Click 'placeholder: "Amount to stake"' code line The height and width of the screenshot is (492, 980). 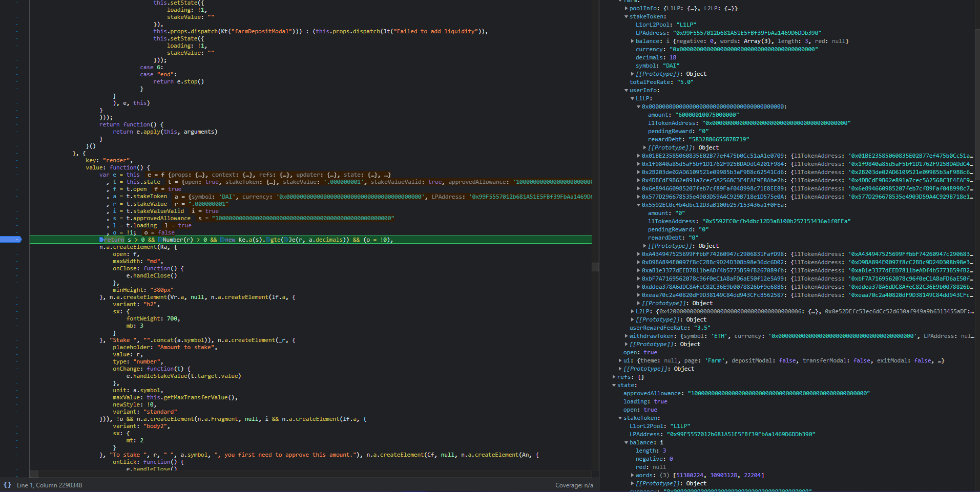pos(165,347)
